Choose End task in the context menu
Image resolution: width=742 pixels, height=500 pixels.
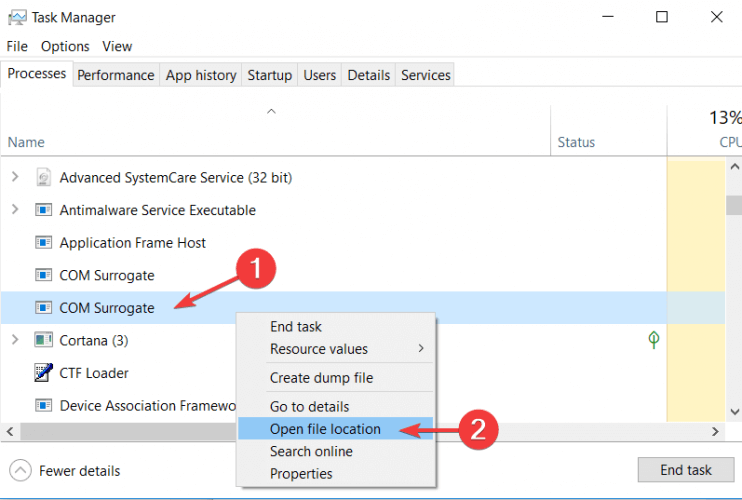click(x=336, y=326)
